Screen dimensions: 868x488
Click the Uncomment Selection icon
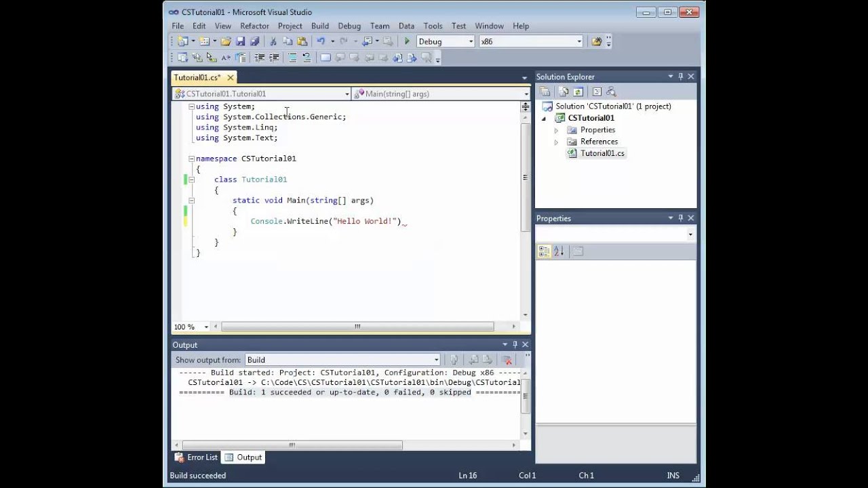(x=307, y=58)
